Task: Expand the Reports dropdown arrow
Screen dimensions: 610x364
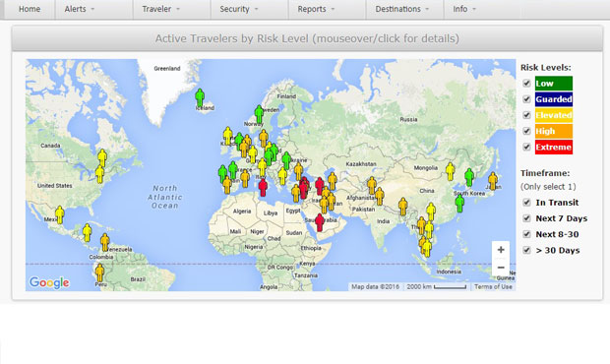Action: pyautogui.click(x=333, y=9)
